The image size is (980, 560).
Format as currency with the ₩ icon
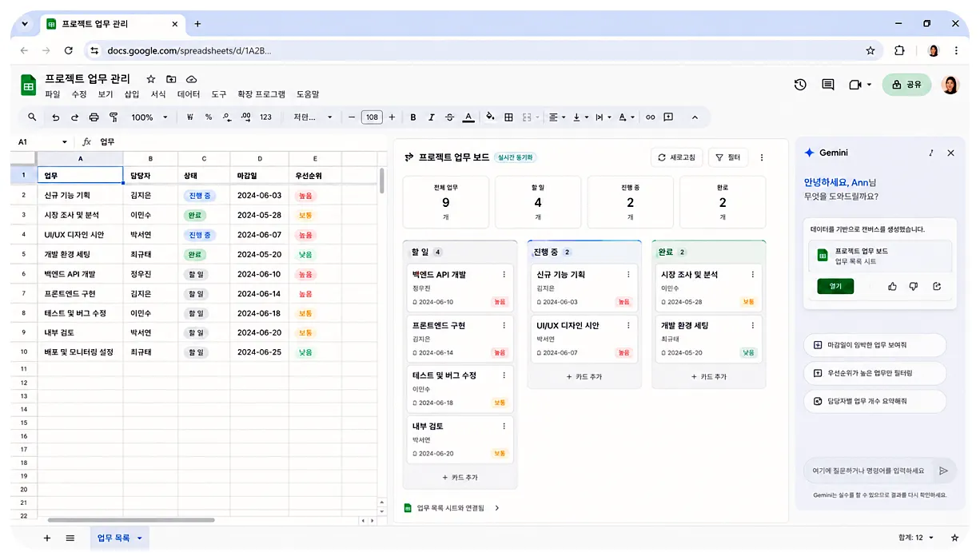[190, 117]
